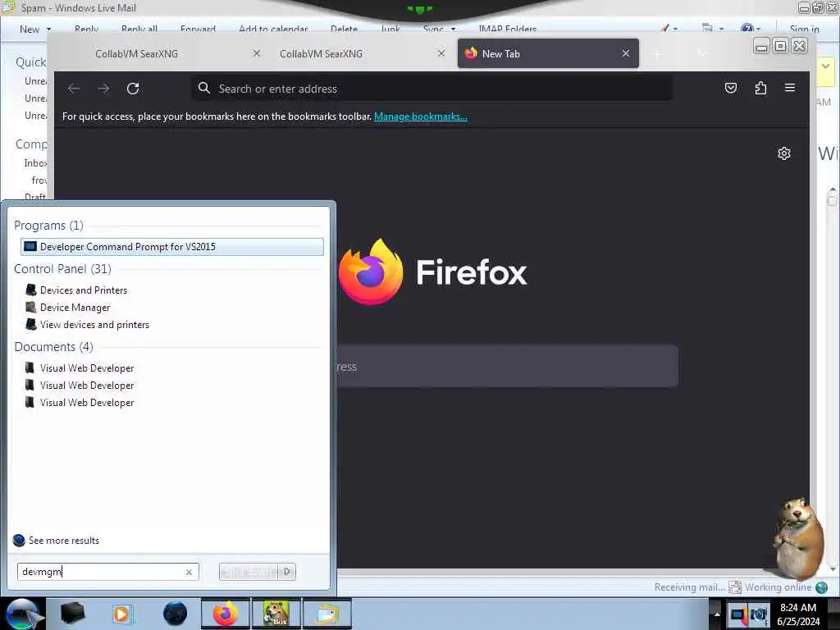Click See more results link
Image resolution: width=840 pixels, height=630 pixels.
pos(64,541)
